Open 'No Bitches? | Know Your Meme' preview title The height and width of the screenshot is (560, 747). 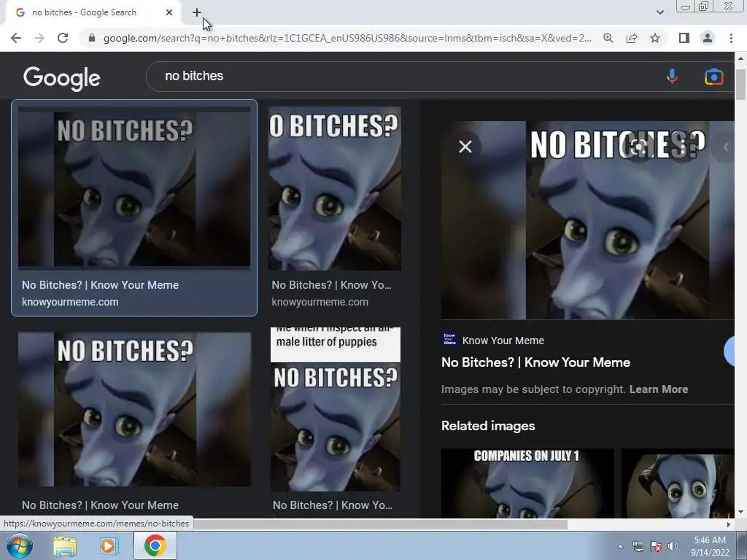535,362
